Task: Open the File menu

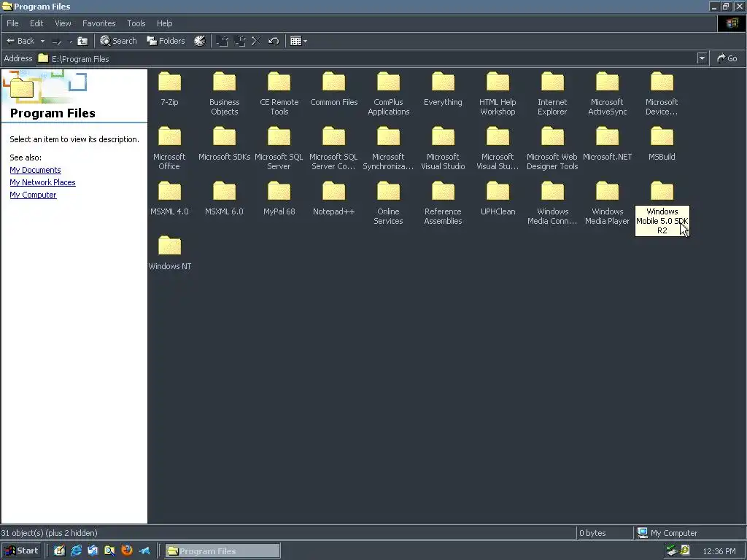Action: tap(13, 23)
